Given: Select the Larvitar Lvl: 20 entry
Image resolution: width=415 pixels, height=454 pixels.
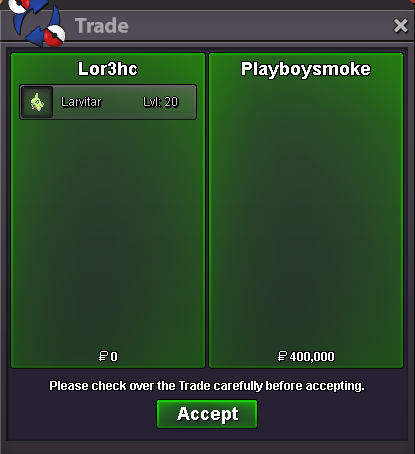Looking at the screenshot, I should click(108, 102).
